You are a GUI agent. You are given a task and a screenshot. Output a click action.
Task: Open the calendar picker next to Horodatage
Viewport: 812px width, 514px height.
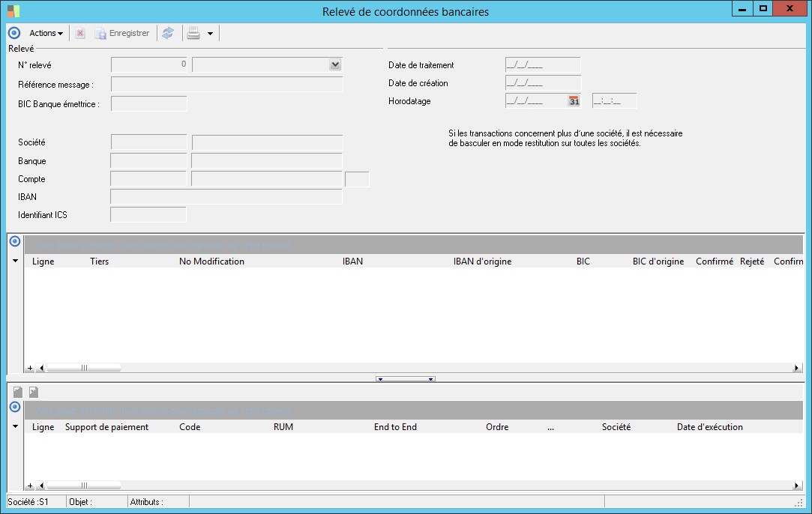click(x=574, y=101)
